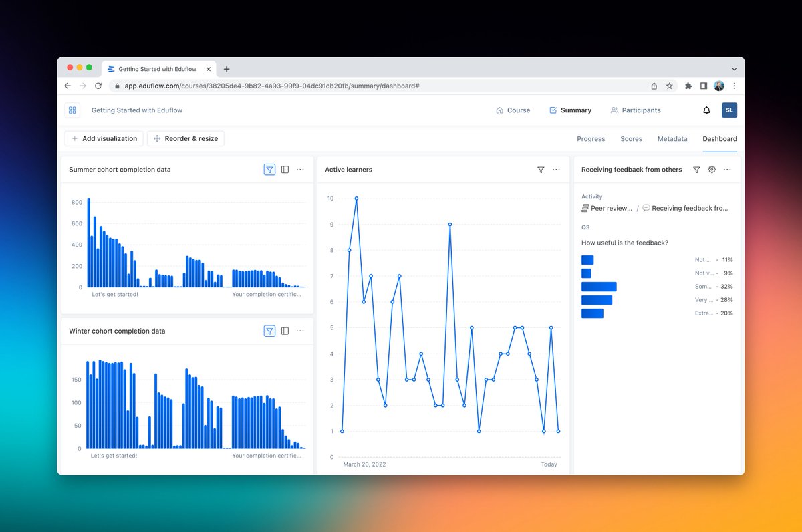Open settings for Receiving feedback from others
Viewport: 802px width, 532px height.
(x=712, y=170)
